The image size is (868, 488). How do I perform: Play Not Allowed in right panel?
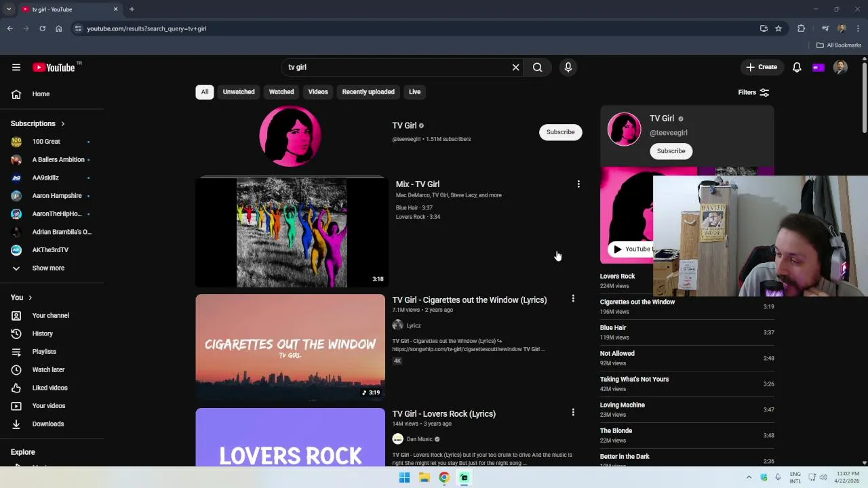click(x=686, y=358)
